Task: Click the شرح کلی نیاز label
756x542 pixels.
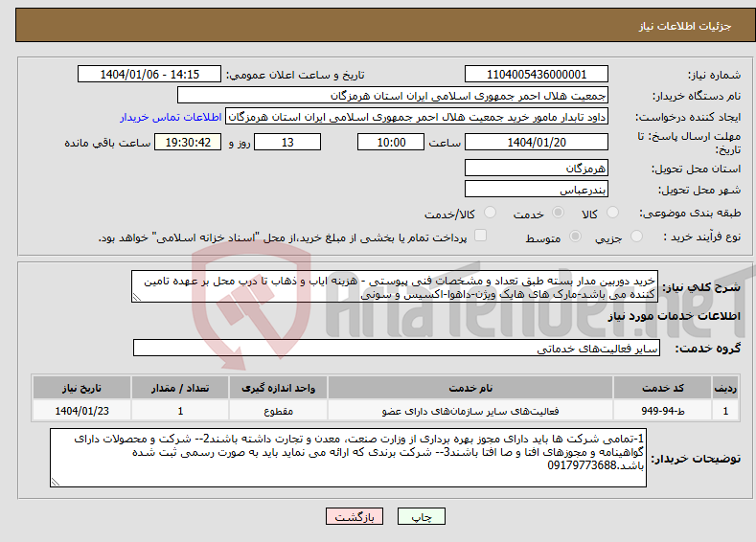Action: (701, 287)
